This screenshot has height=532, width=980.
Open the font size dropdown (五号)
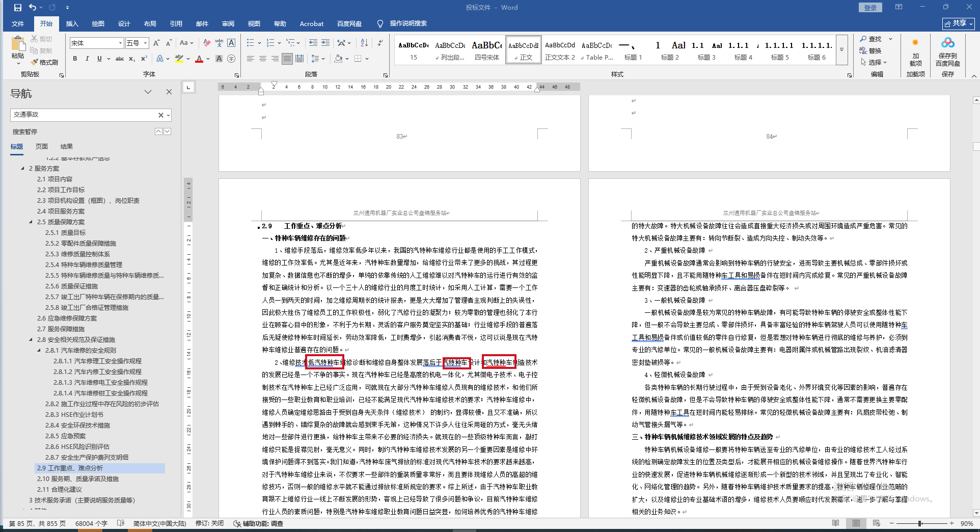tap(146, 43)
